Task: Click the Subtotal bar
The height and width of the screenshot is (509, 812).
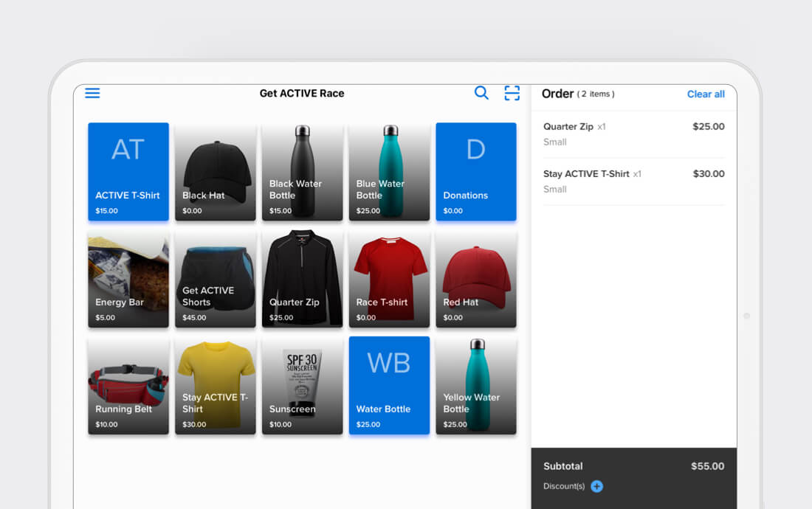Action: coord(633,466)
